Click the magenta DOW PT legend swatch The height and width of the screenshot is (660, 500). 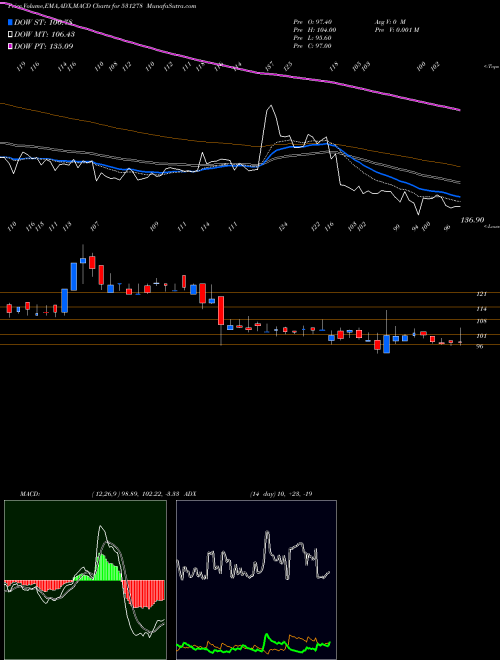pos(11,46)
